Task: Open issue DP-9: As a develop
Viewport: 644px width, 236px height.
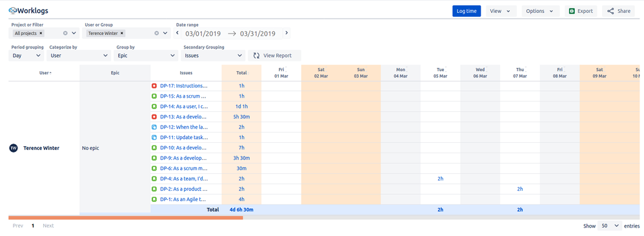Action: (184, 158)
